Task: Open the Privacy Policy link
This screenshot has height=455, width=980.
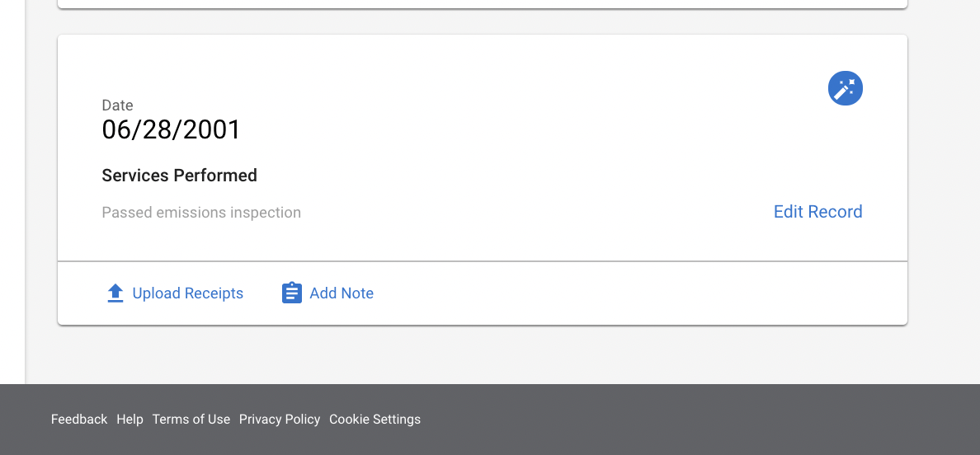Action: (x=280, y=420)
